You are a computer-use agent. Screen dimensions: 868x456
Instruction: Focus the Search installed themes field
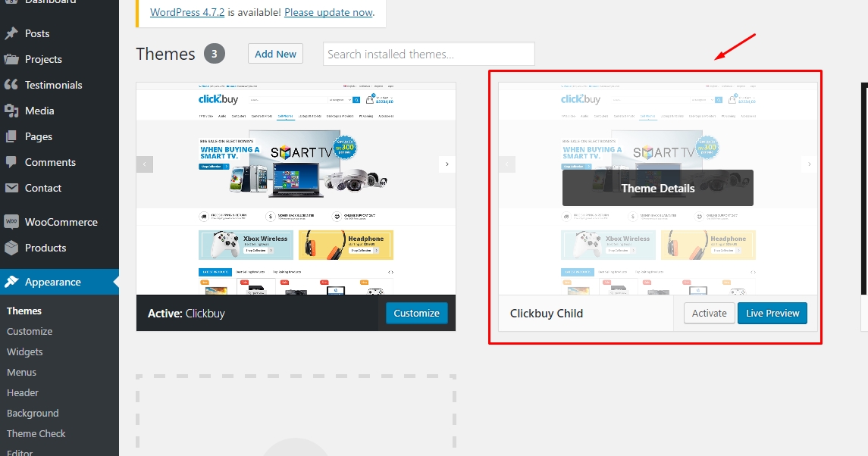tap(428, 54)
